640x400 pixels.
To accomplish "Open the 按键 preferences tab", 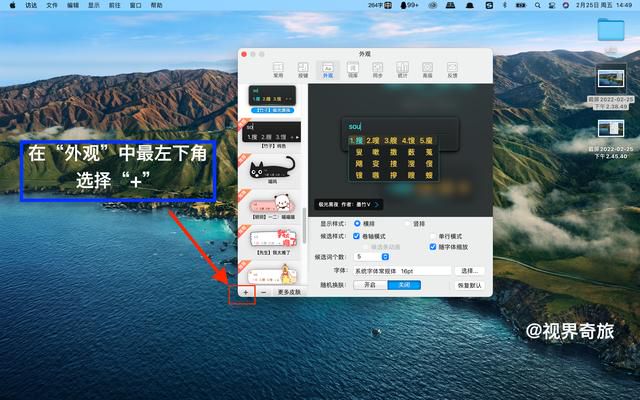I will (x=303, y=70).
